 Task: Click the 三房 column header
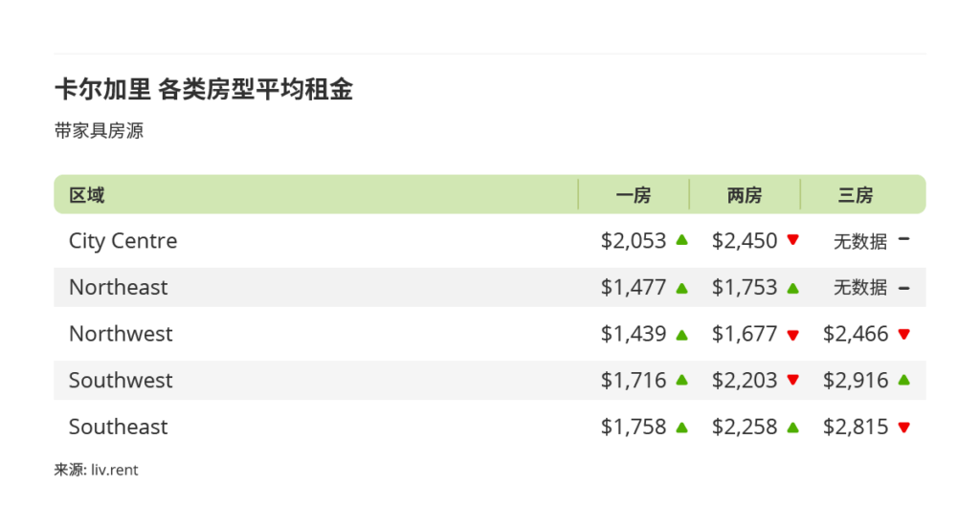[856, 195]
